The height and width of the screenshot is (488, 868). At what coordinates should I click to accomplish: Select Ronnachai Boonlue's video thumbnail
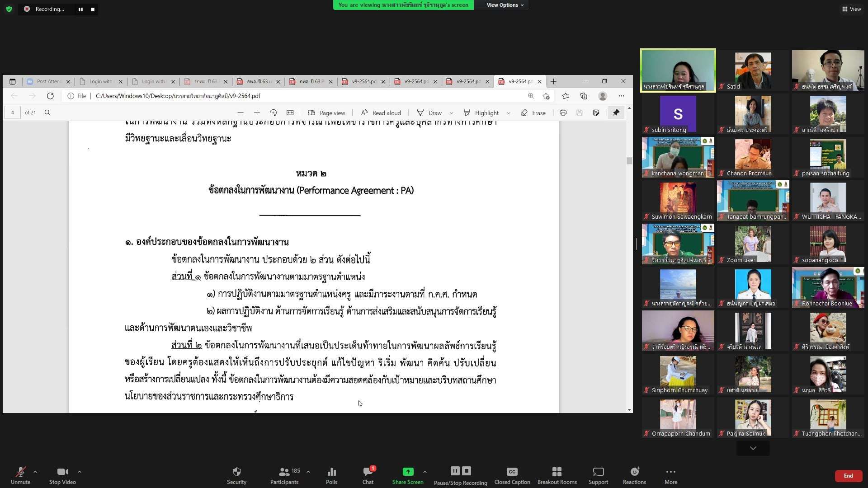pos(828,288)
